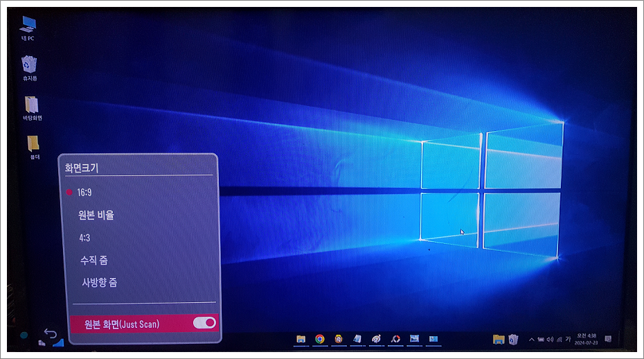
Task: Open the network Wi-Fi tray icon
Action: pyautogui.click(x=559, y=340)
